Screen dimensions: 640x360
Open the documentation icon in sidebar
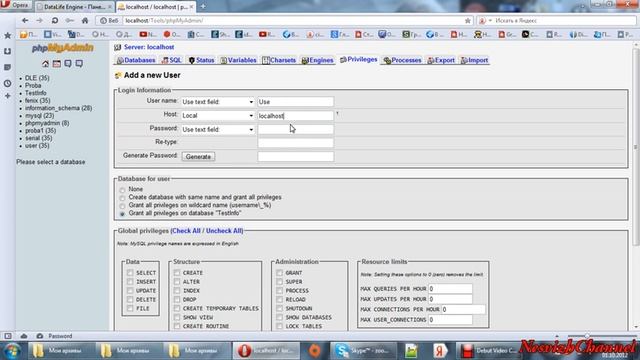pyautogui.click(x=79, y=64)
